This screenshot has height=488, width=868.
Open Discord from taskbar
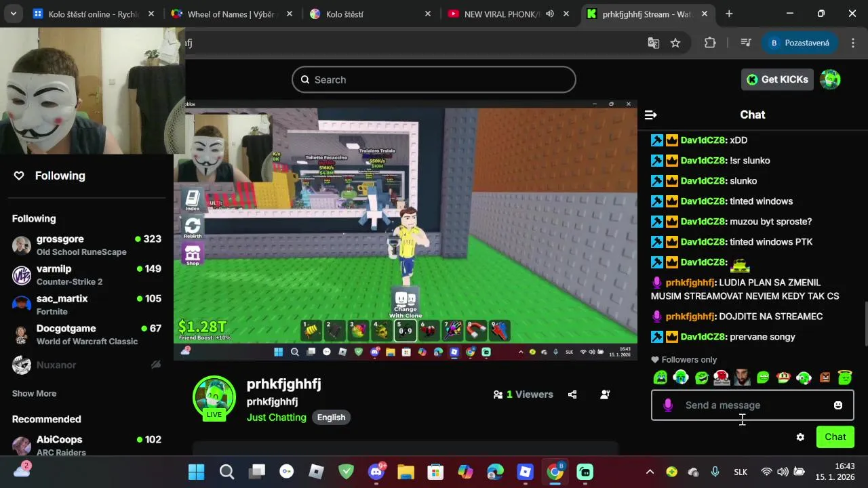[376, 472]
